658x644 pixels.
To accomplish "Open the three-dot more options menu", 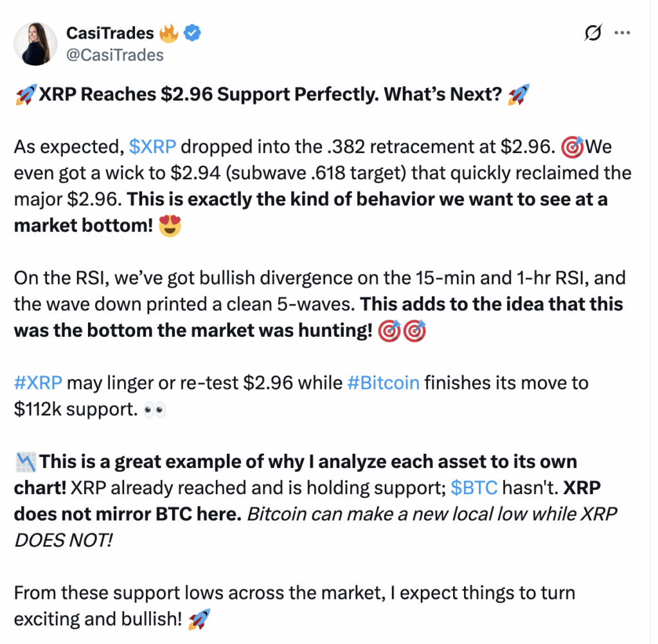I will (622, 33).
